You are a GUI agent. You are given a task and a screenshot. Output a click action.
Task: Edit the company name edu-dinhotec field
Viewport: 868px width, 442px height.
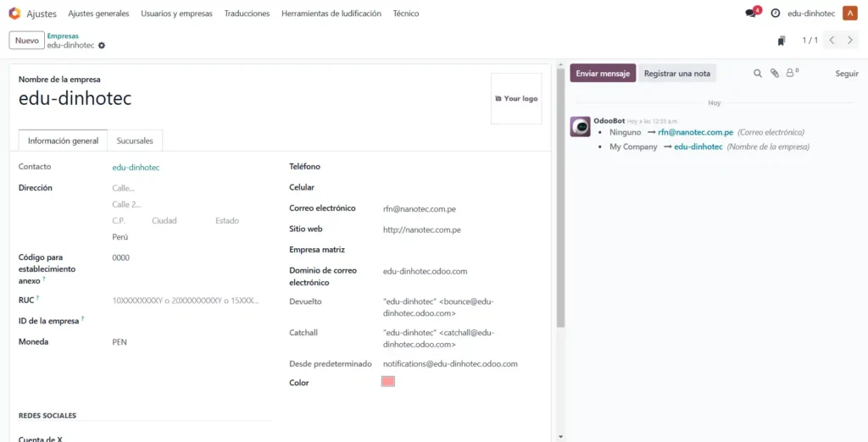tap(249, 98)
